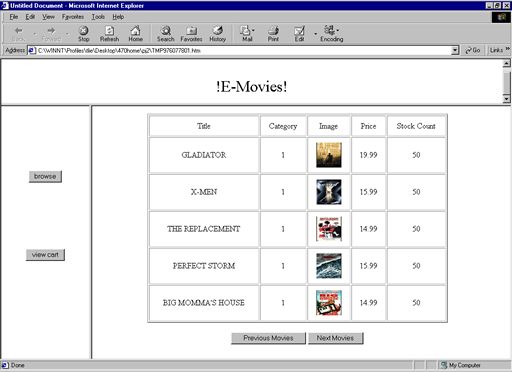Open the Search toolbar icon
The height and width of the screenshot is (372, 512).
(x=166, y=34)
